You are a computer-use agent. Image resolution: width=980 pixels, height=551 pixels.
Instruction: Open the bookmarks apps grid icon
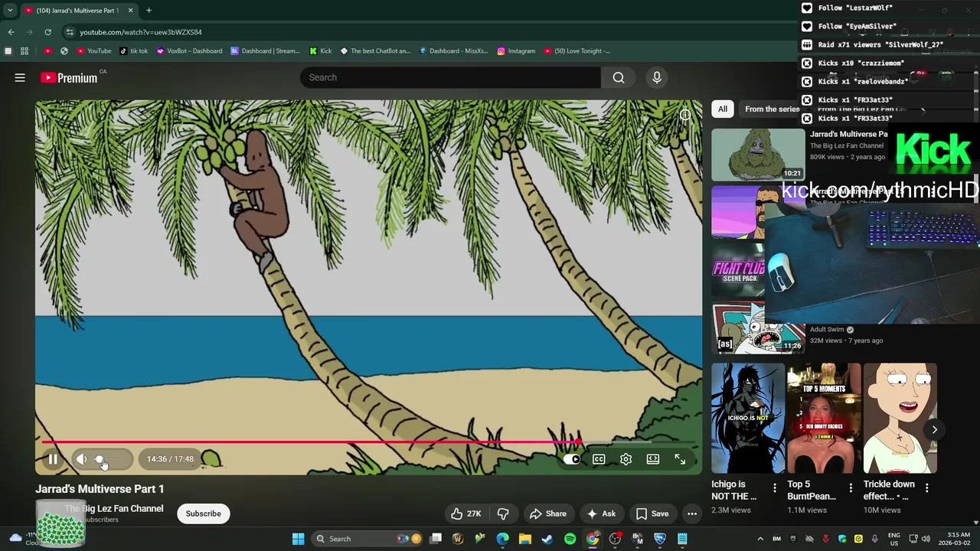pos(24,51)
